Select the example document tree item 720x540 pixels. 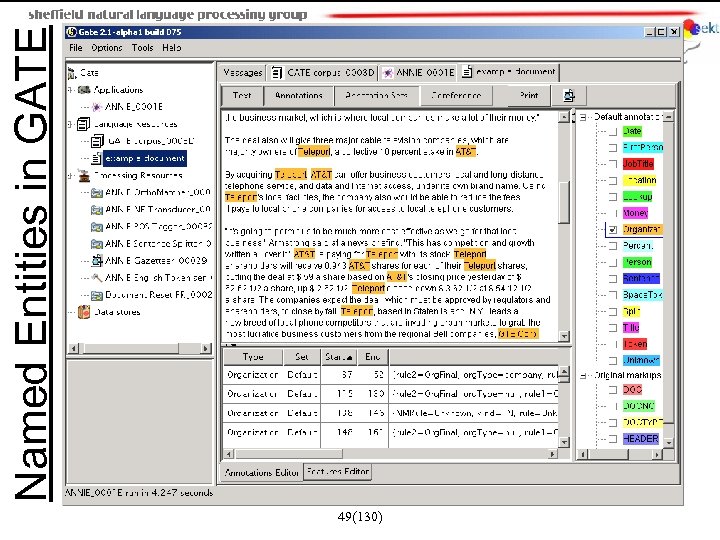(145, 158)
